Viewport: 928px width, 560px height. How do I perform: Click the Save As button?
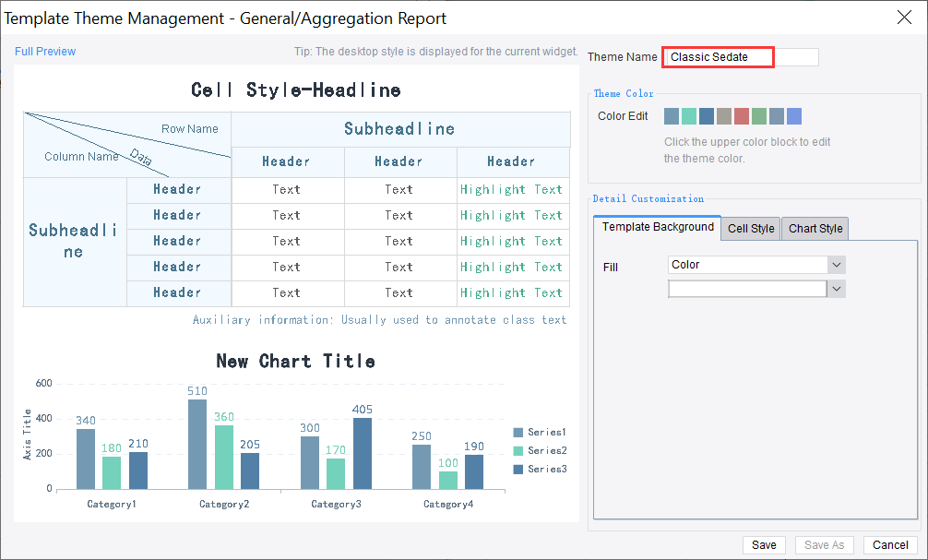coord(824,544)
